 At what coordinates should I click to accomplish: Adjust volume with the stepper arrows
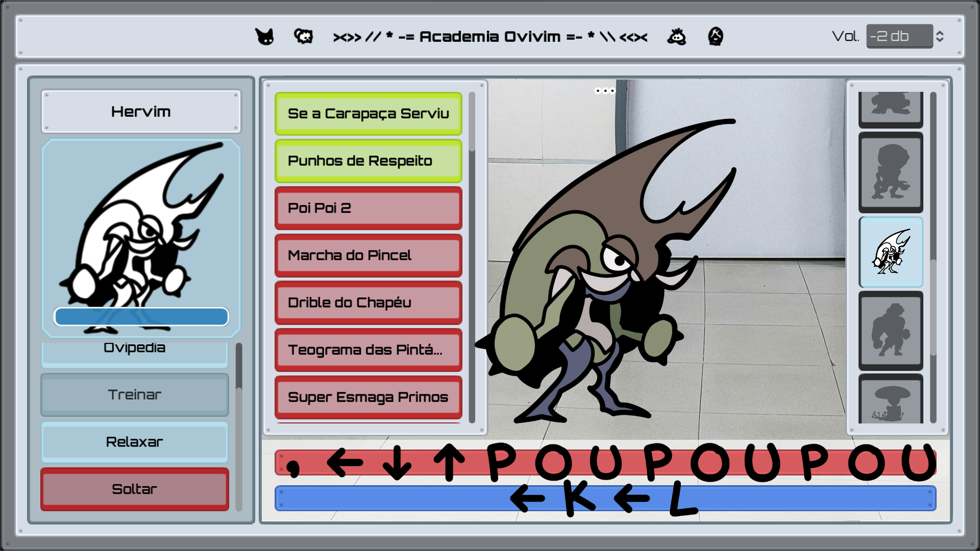940,37
